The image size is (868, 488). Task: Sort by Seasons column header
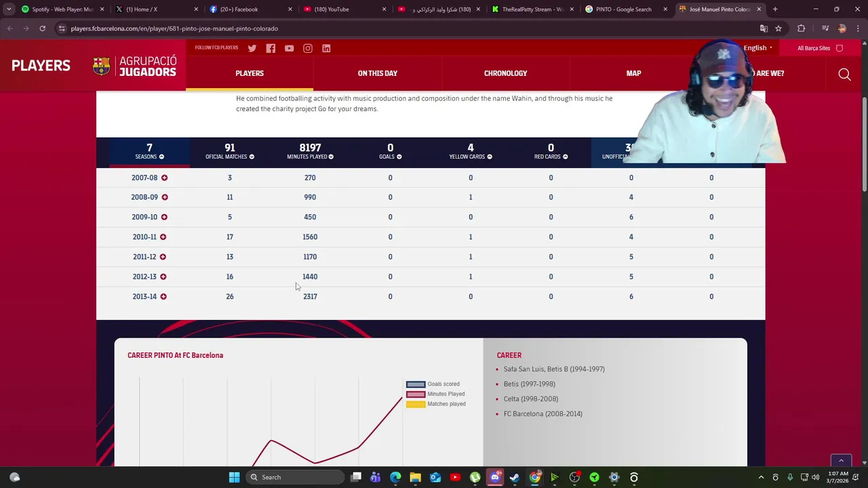(149, 151)
